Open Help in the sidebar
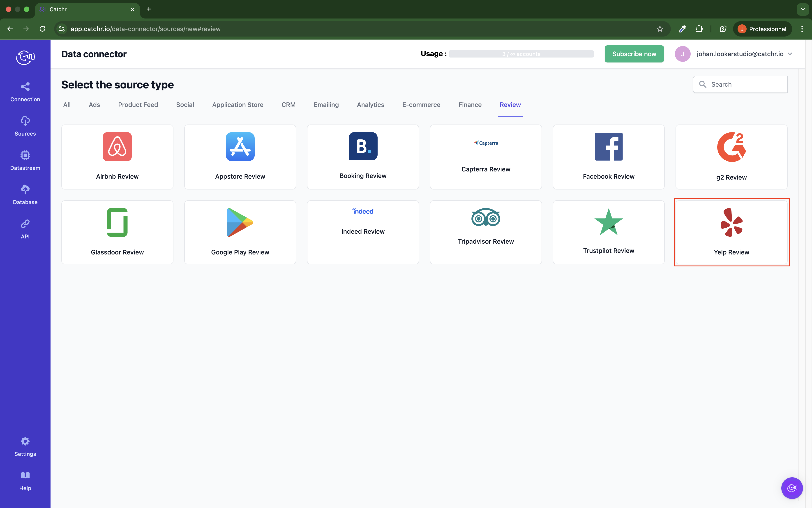The image size is (812, 508). click(x=25, y=481)
